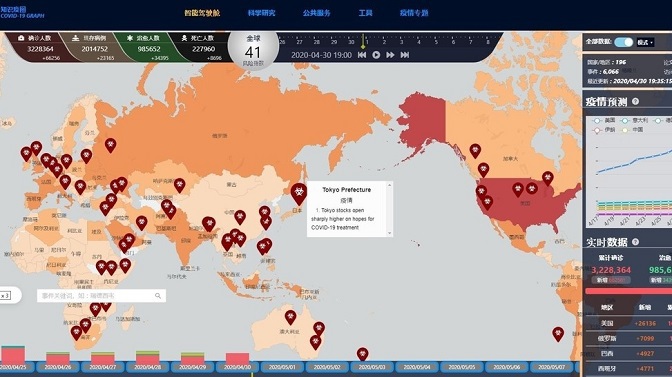The image size is (672, 377).
Task: Click the biohazard marker over Kazakhstan
Action: click(180, 186)
